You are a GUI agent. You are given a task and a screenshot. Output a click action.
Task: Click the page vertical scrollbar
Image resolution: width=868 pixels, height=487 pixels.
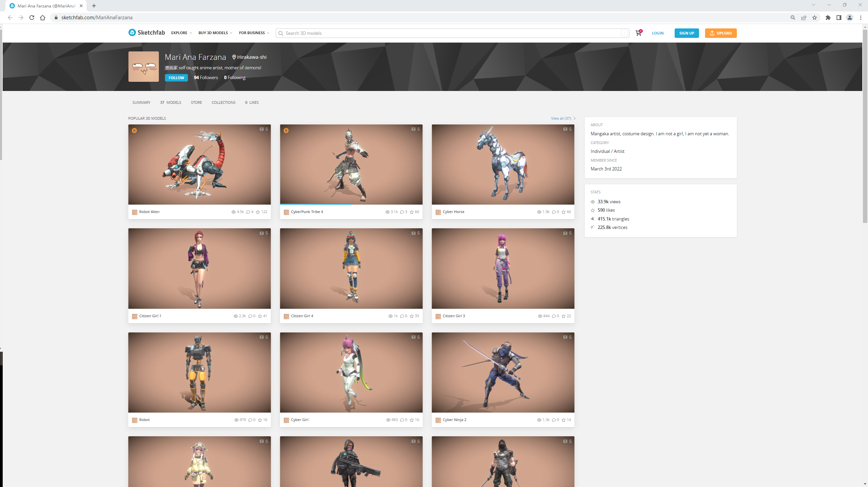coord(865,126)
